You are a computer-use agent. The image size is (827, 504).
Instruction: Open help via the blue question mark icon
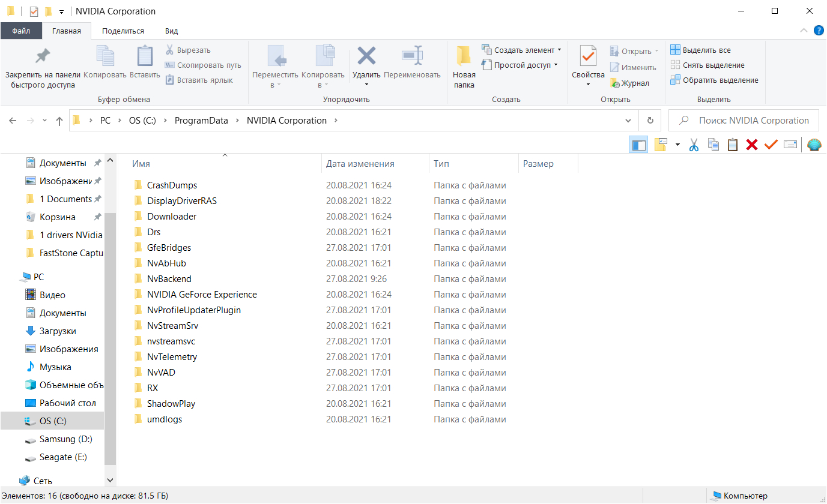click(819, 31)
